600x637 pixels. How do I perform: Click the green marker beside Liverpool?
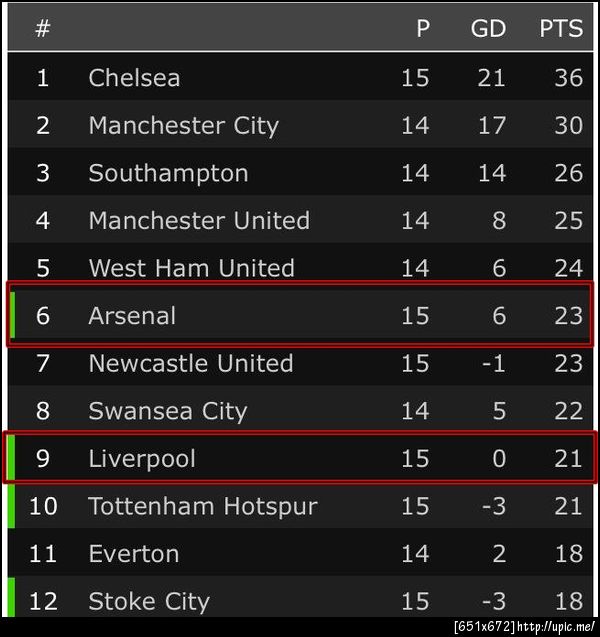[x=10, y=459]
